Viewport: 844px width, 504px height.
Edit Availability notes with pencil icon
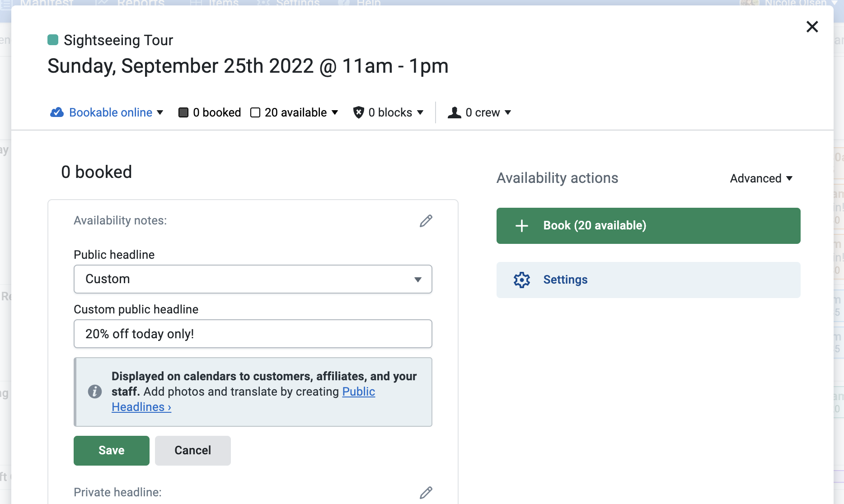426,221
